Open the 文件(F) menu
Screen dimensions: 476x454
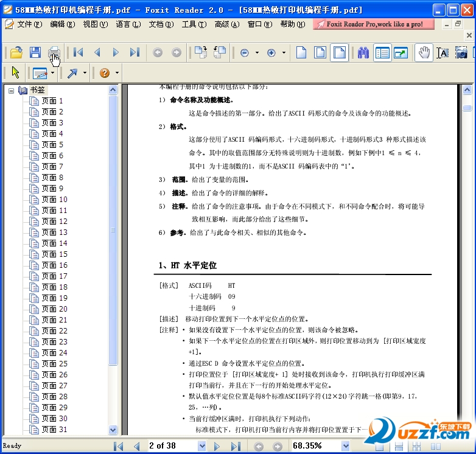point(29,24)
